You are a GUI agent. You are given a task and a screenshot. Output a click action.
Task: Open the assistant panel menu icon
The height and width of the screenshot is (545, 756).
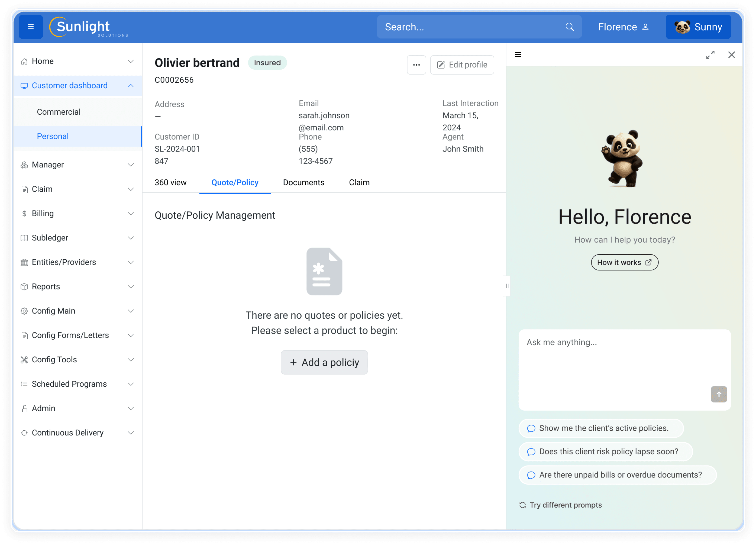point(518,55)
